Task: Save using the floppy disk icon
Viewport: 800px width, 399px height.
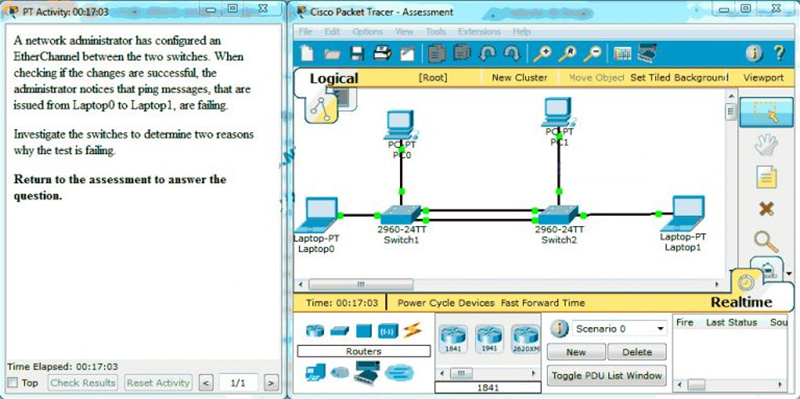Action: 357,53
